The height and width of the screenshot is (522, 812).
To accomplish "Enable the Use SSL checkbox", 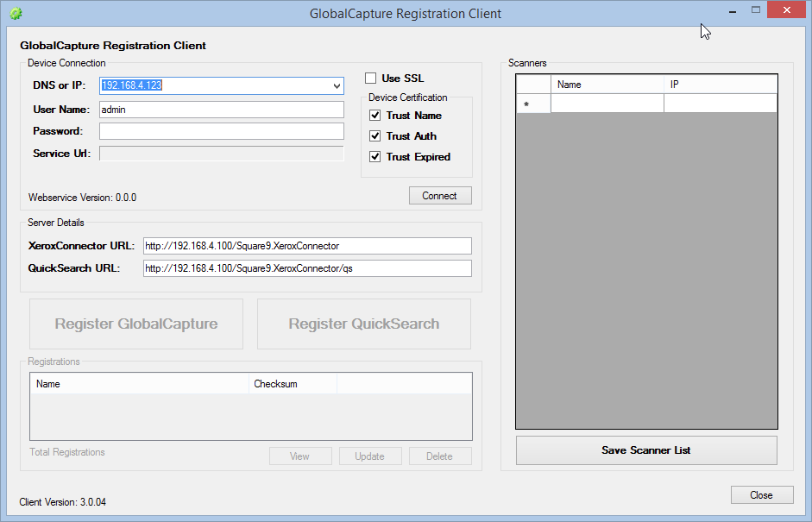I will (370, 79).
